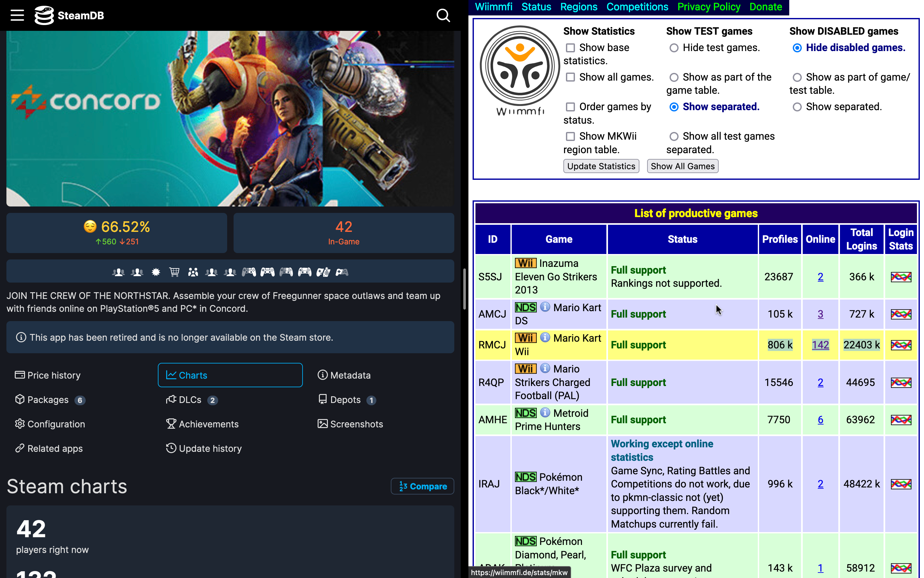Viewport: 924px width, 578px height.
Task: Click Wii badge in Inazuma Eleven row
Action: click(526, 263)
